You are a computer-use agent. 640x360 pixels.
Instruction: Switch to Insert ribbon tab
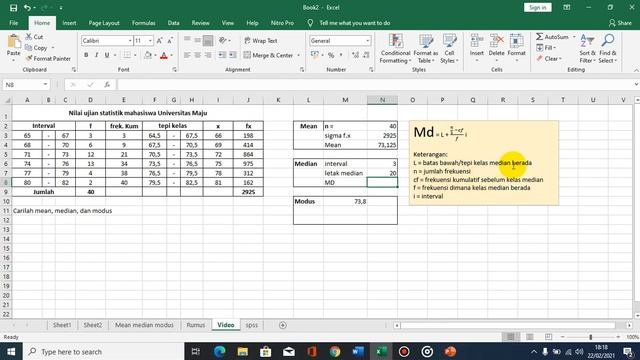coord(69,23)
